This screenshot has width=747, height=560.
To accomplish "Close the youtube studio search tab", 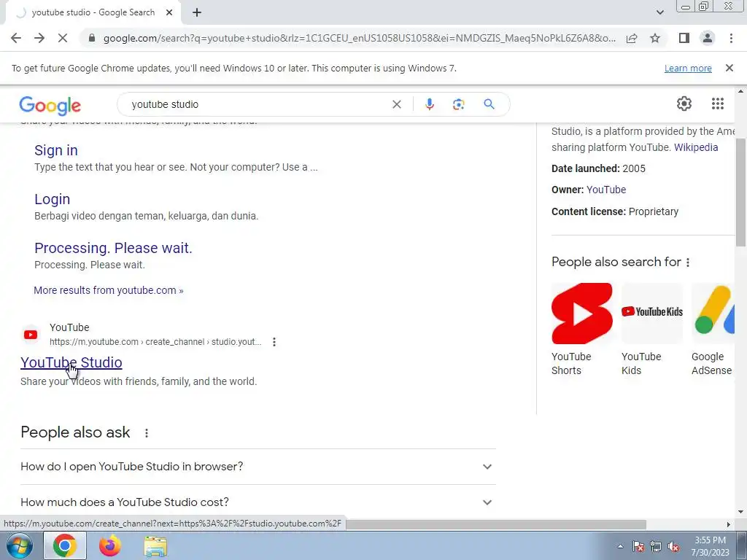I will pos(169,12).
